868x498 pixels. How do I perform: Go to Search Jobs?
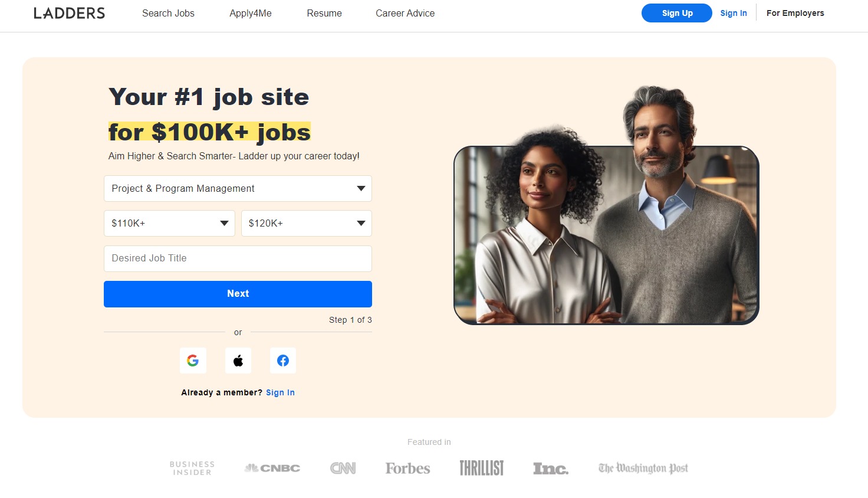click(x=168, y=13)
